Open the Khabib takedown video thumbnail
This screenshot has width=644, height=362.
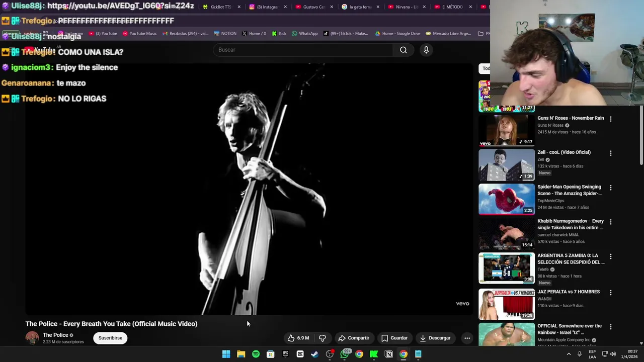coord(506,234)
